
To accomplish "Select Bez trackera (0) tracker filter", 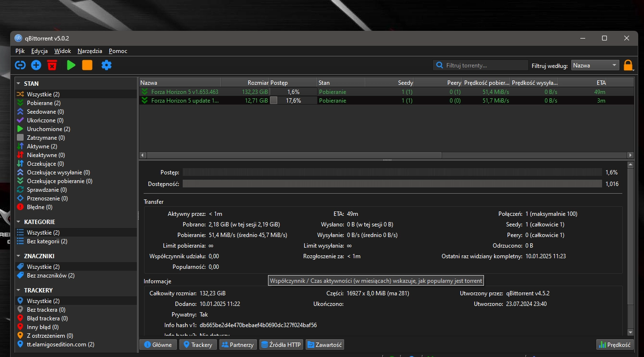I will 76,310.
